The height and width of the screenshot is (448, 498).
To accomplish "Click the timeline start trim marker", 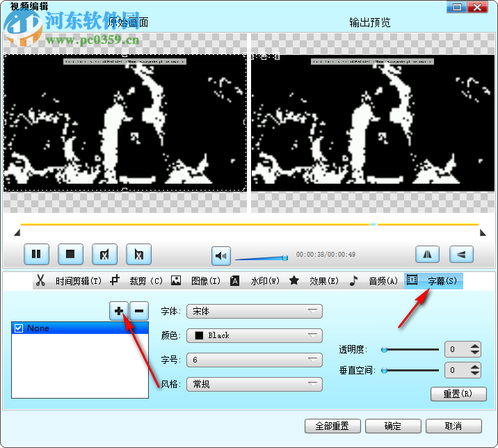I will [x=17, y=232].
